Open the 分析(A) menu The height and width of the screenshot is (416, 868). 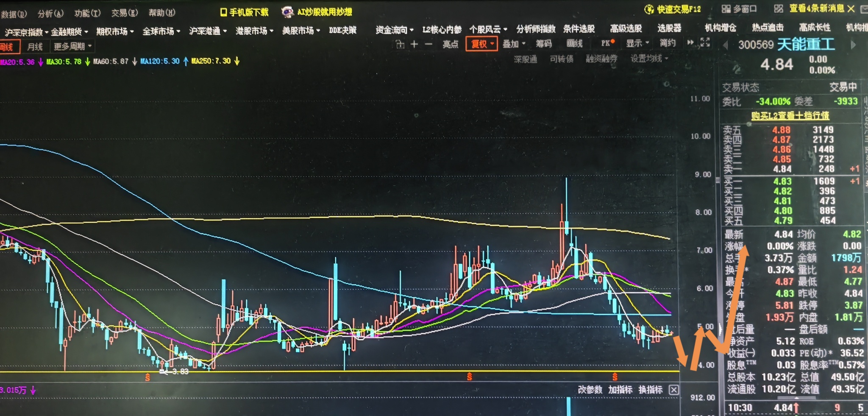point(50,14)
